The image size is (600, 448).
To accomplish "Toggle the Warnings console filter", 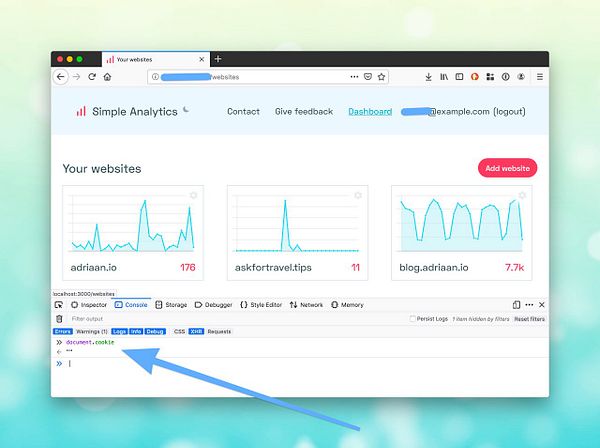I will pyautogui.click(x=91, y=331).
